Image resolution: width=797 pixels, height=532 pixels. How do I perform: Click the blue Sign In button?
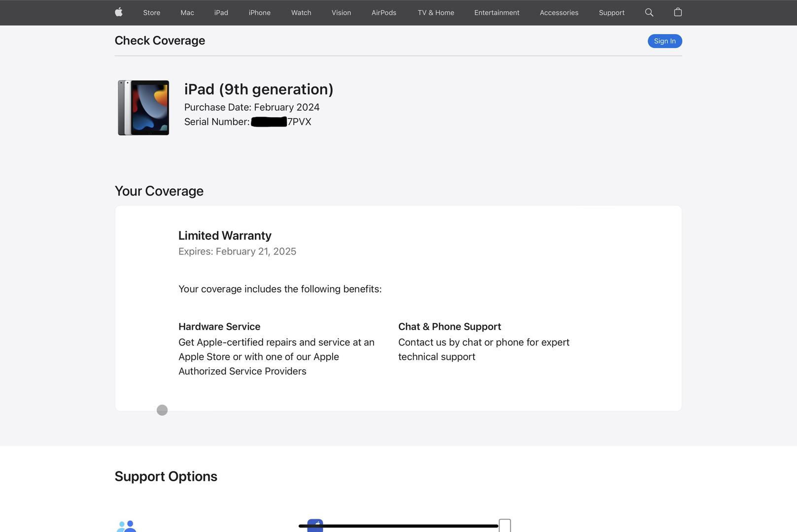(665, 41)
